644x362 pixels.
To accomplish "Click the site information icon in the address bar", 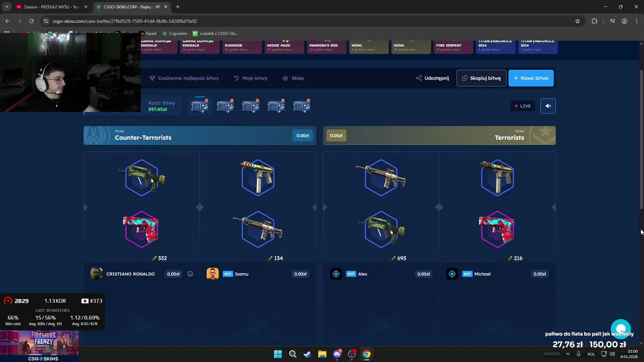I will pyautogui.click(x=46, y=21).
